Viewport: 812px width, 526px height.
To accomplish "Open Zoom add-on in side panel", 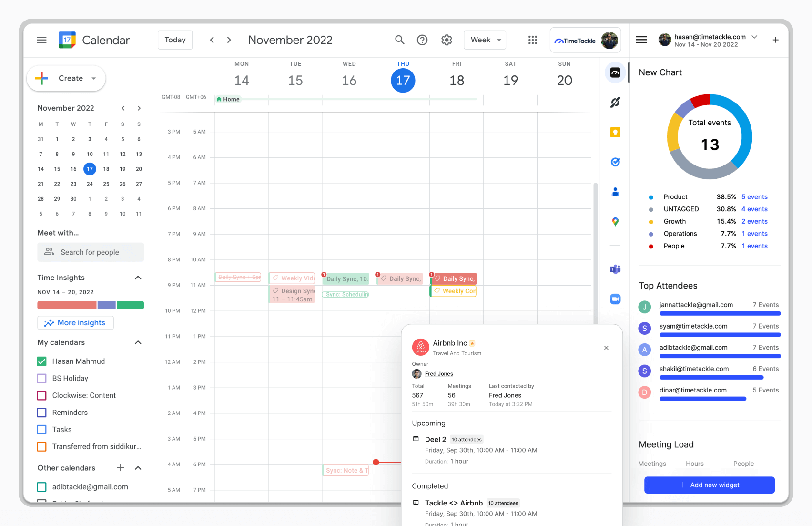I will click(615, 299).
